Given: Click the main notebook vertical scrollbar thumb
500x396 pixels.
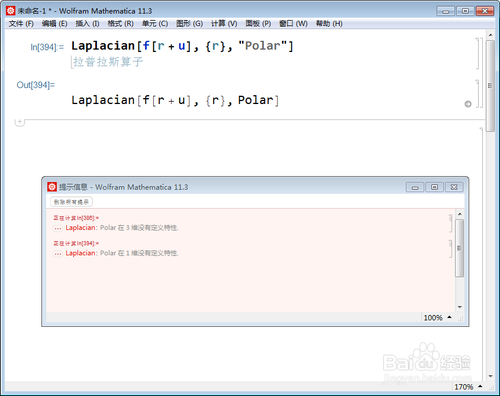Looking at the screenshot, I should tap(490, 86).
